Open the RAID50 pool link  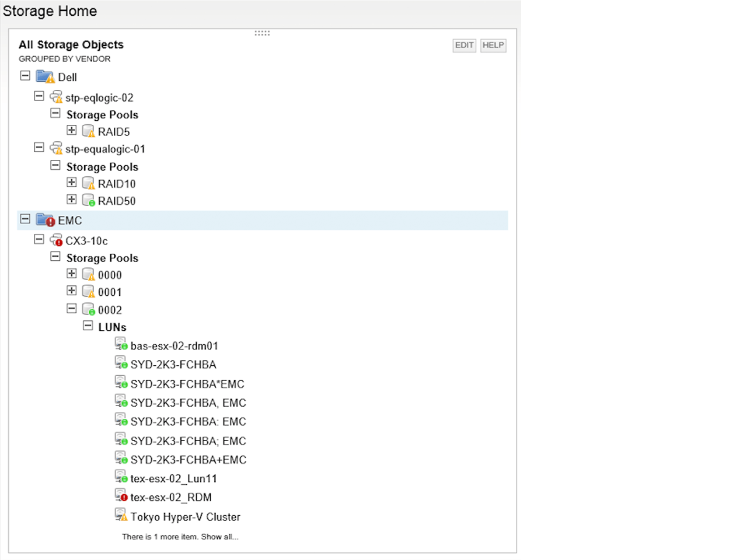click(x=117, y=201)
